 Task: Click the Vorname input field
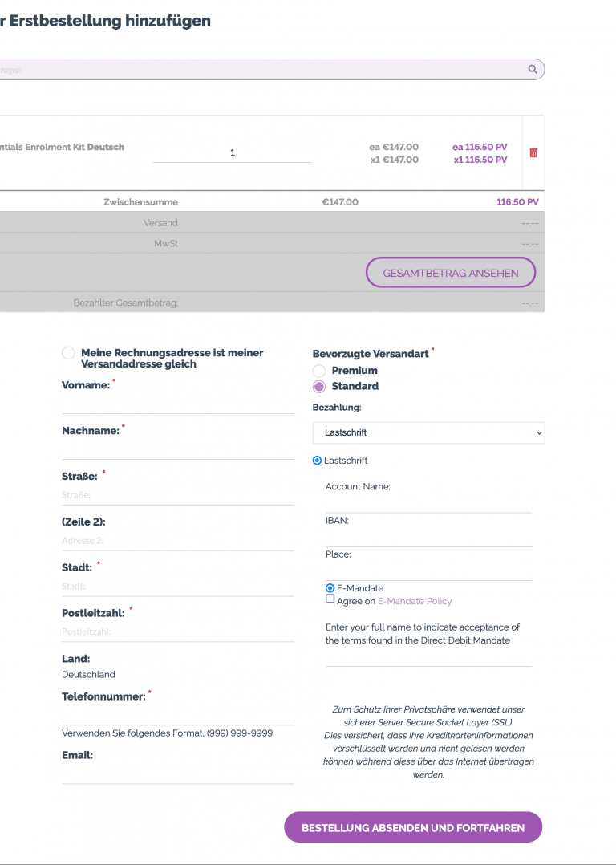pyautogui.click(x=178, y=404)
